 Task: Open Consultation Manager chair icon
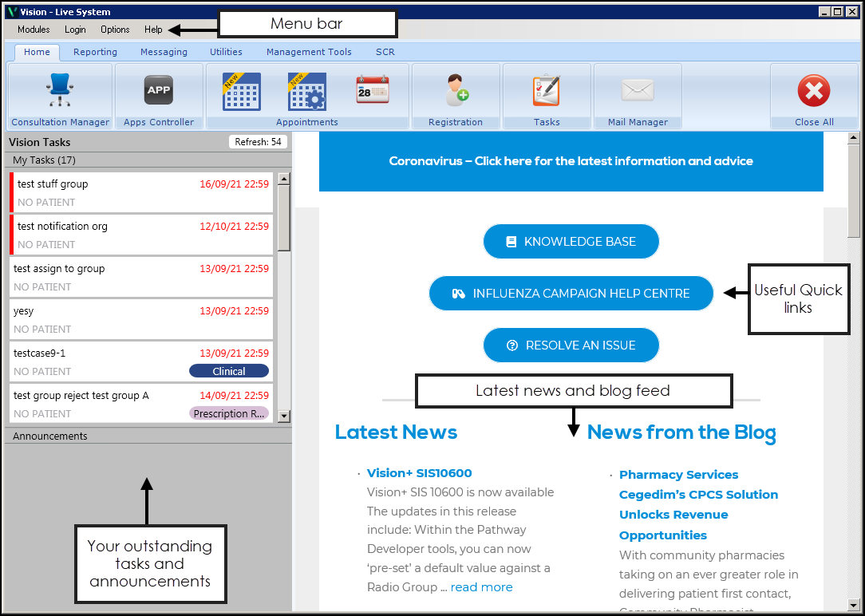pos(60,90)
